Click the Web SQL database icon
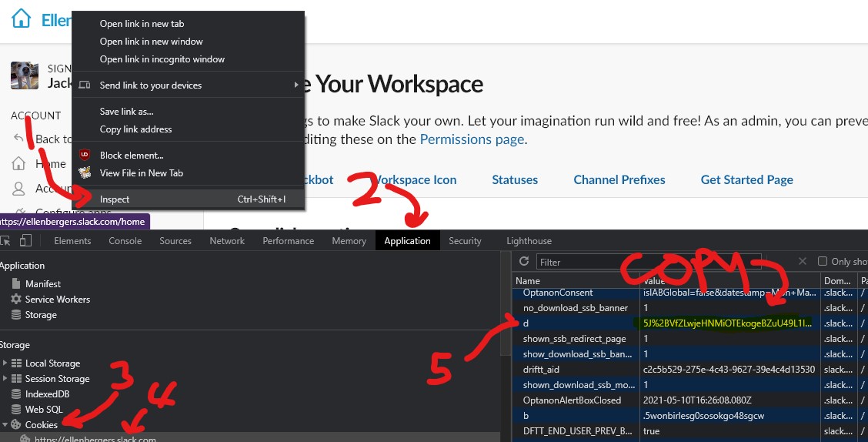This screenshot has width=868, height=442. pos(16,410)
